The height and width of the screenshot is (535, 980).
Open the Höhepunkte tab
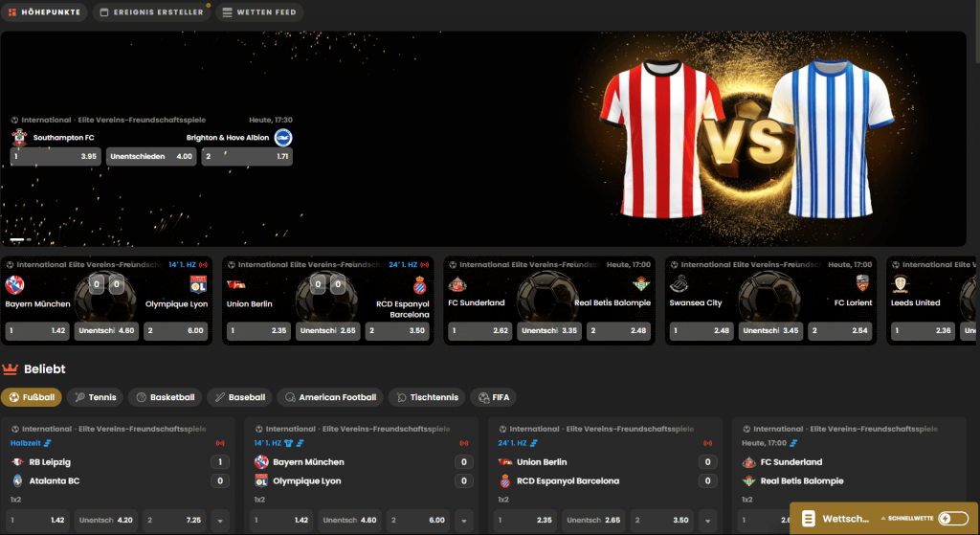point(44,11)
